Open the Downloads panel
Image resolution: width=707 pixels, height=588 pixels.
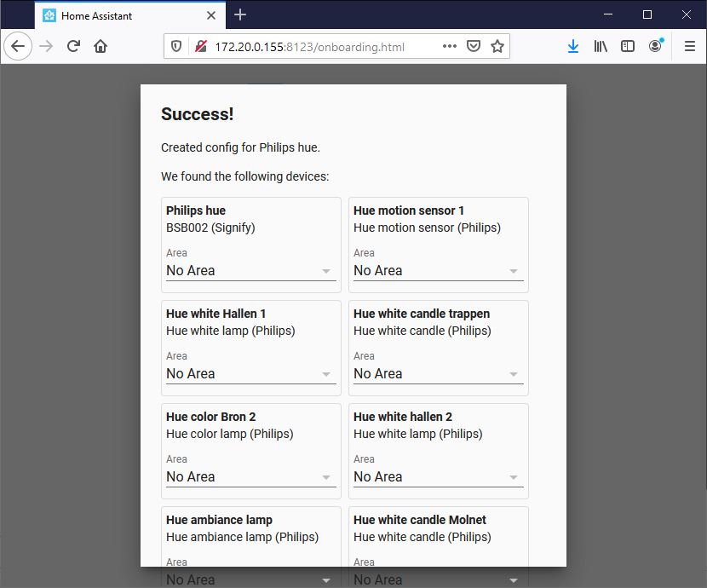pyautogui.click(x=573, y=46)
